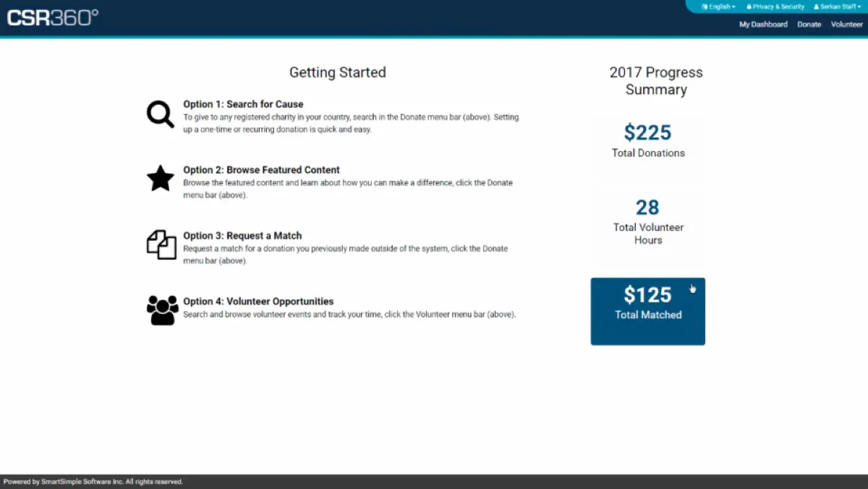This screenshot has width=868, height=489.
Task: Open the Volunteer menu
Action: click(846, 24)
